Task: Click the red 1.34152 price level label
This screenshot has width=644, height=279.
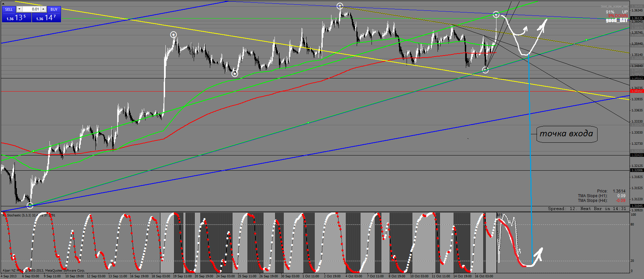Action: click(637, 91)
